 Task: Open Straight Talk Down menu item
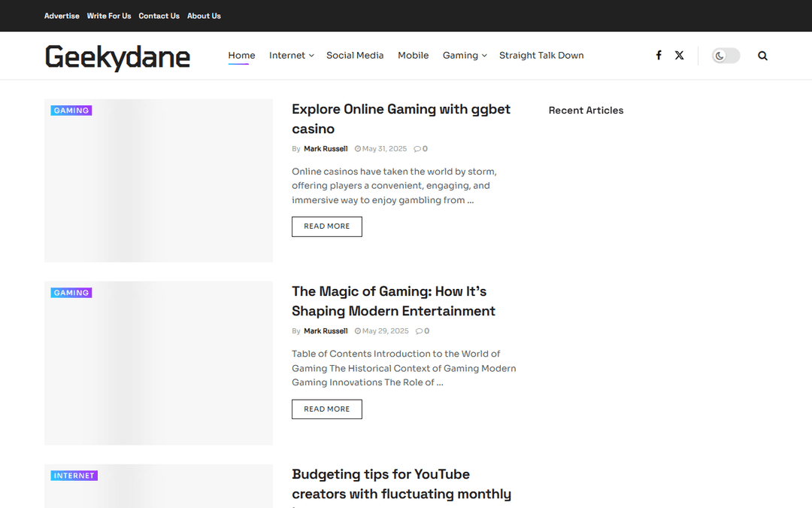tap(541, 56)
